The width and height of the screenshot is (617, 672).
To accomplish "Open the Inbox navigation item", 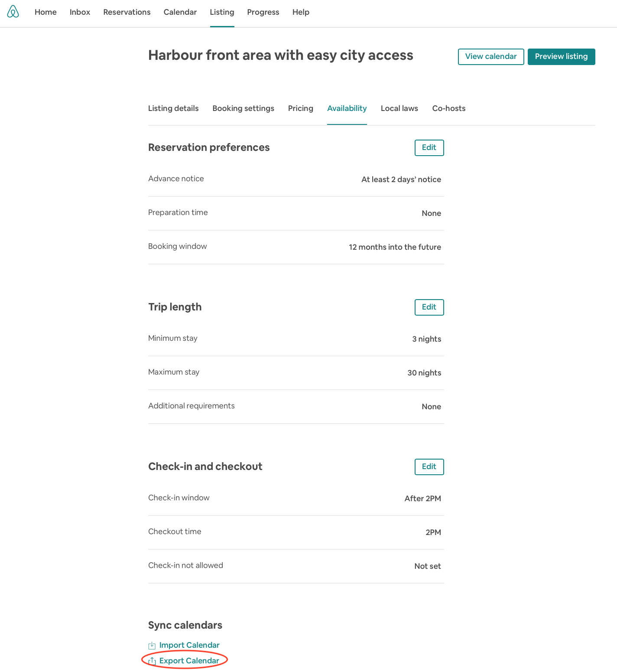I will click(80, 12).
